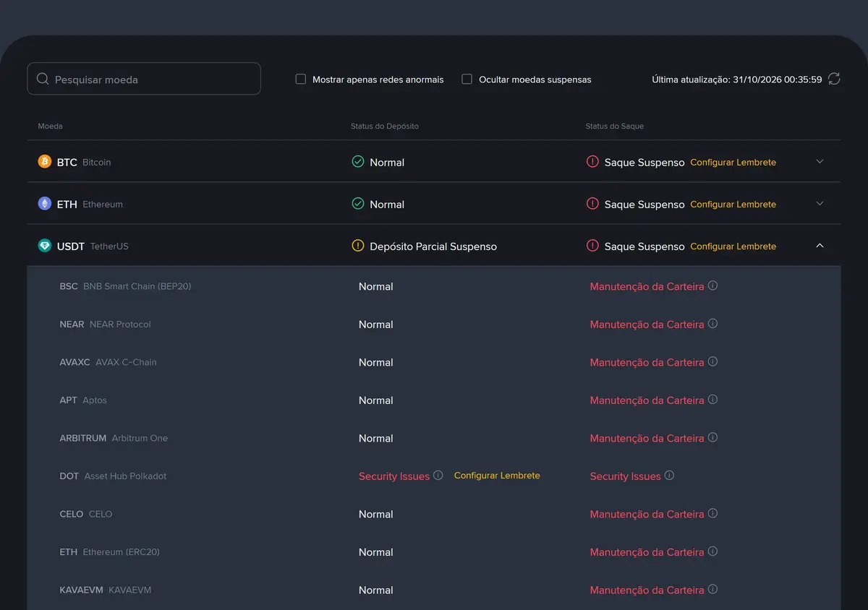
Task: Click ARBITRUM Arbitrum One network label
Action: click(114, 438)
